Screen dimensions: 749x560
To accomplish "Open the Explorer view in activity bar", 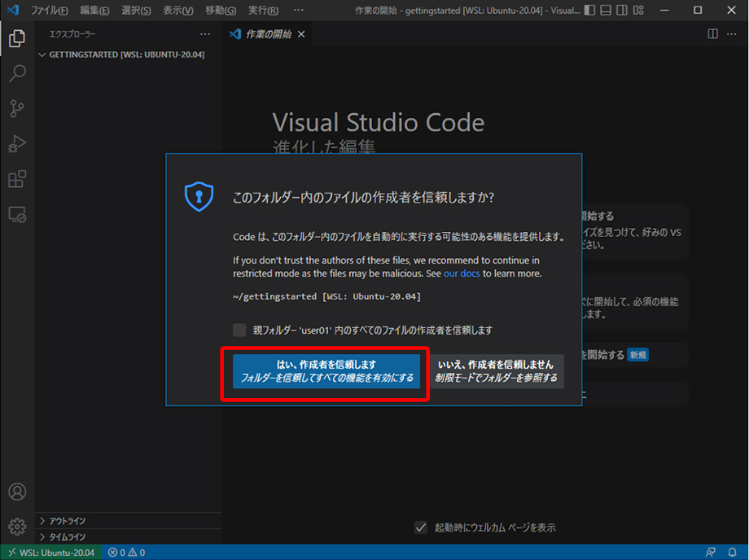I will (17, 38).
